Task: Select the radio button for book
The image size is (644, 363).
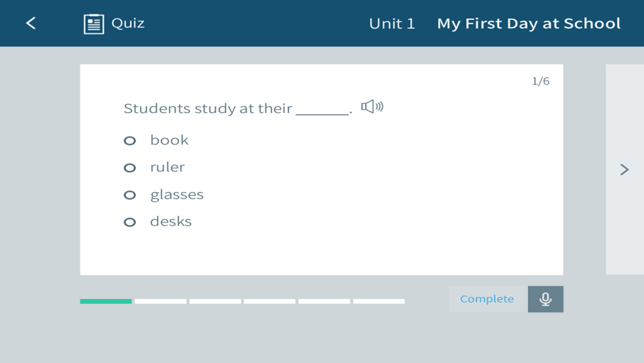Action: click(x=129, y=141)
